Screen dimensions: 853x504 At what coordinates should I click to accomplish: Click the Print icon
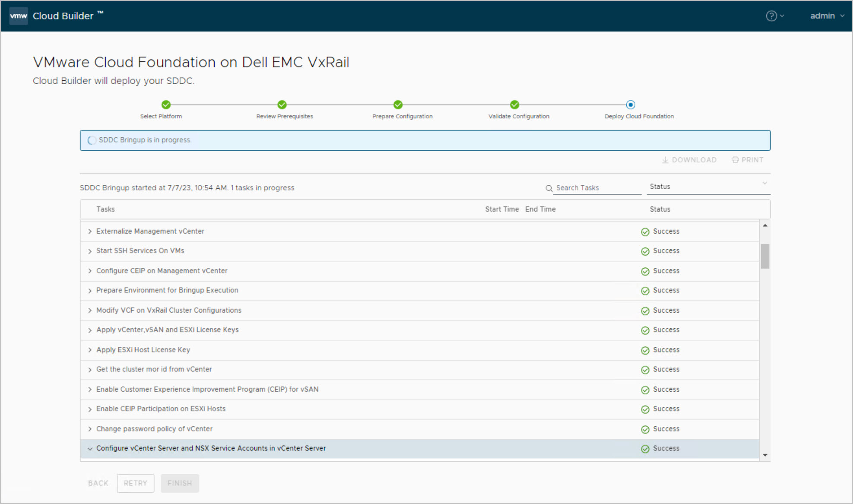pyautogui.click(x=735, y=160)
